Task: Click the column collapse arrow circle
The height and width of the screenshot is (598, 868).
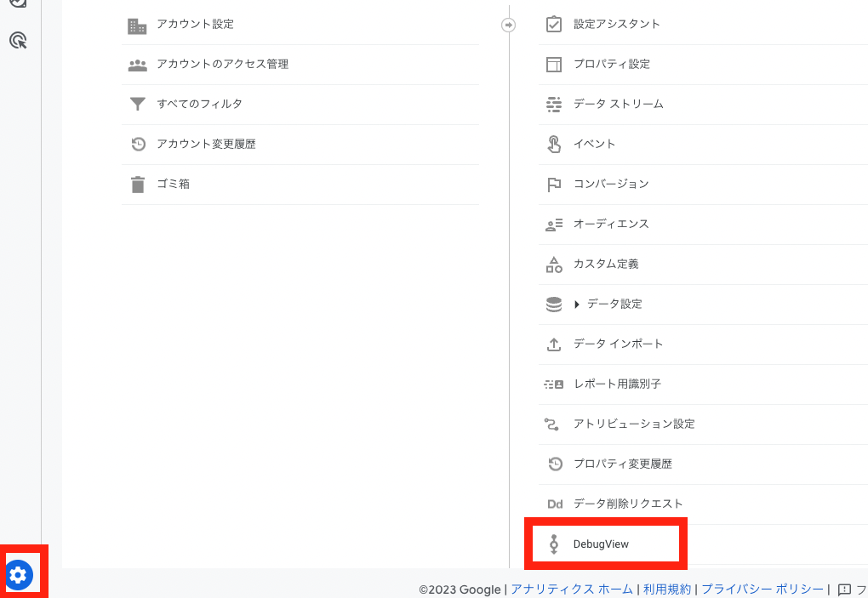Action: point(509,25)
